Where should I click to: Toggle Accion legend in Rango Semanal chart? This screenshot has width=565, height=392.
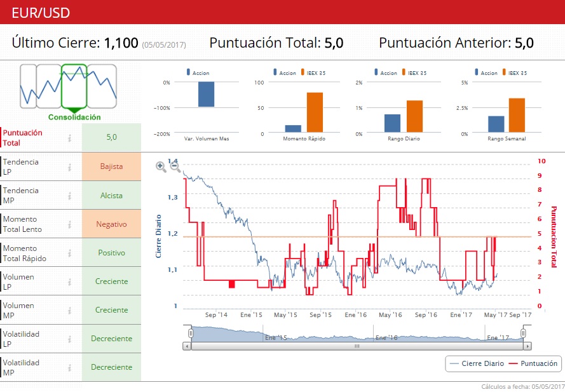click(x=486, y=73)
